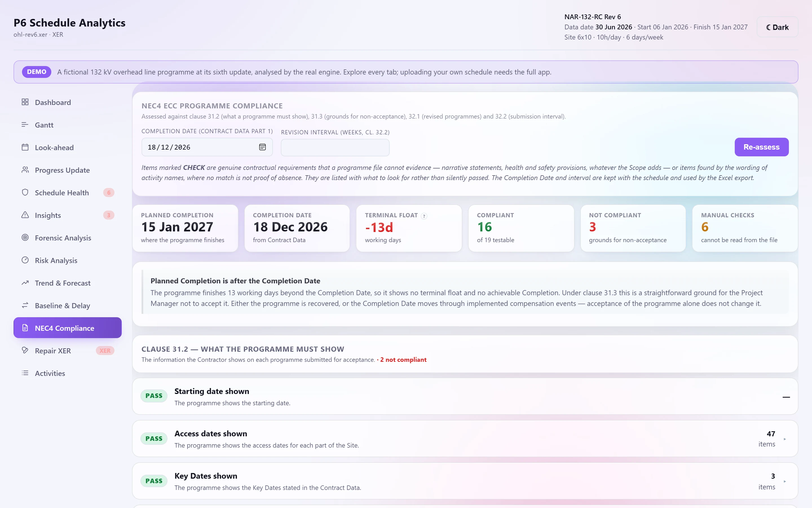The image size is (812, 508).
Task: Click the Progress Update people icon
Action: 25,170
